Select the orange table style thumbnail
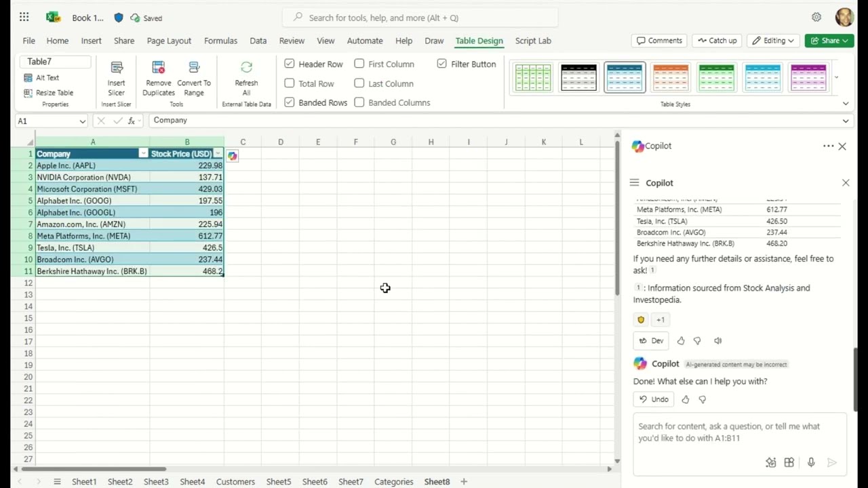868x488 pixels. point(671,77)
